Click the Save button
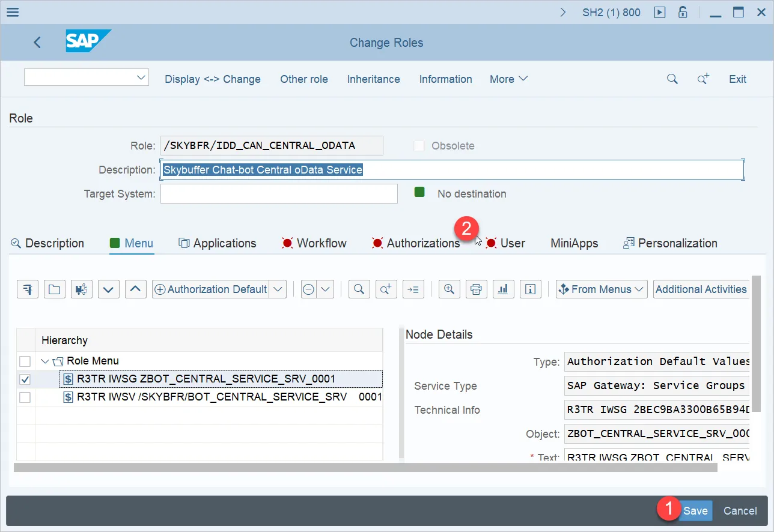The width and height of the screenshot is (774, 532). pos(695,511)
